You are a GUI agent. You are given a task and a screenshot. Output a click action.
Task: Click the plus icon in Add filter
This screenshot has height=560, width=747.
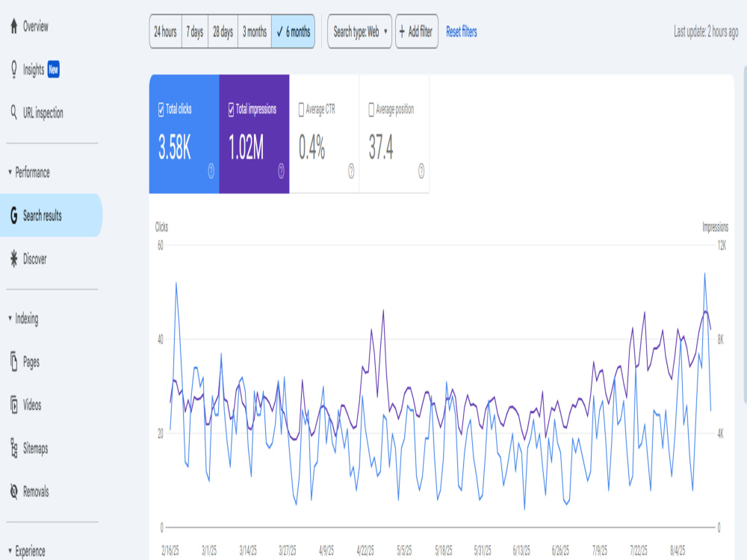click(x=402, y=32)
